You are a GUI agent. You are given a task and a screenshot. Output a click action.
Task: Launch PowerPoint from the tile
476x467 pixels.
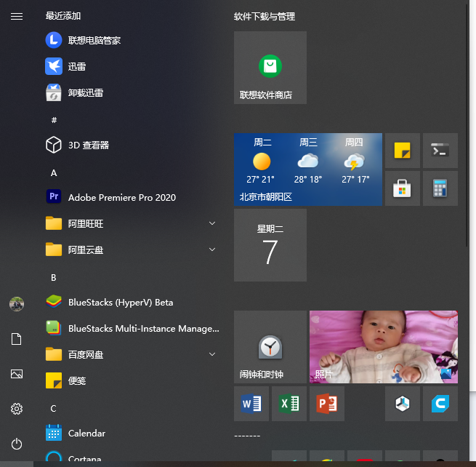327,404
